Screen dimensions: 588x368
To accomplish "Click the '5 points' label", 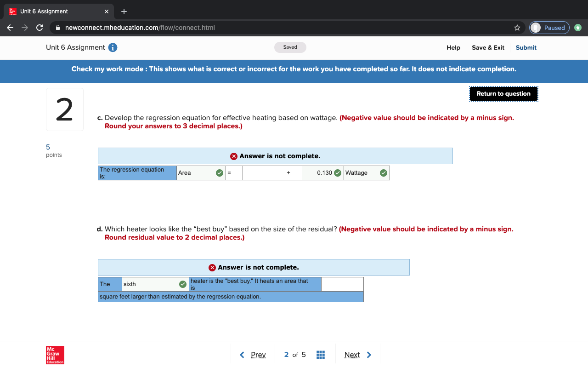I will [54, 151].
